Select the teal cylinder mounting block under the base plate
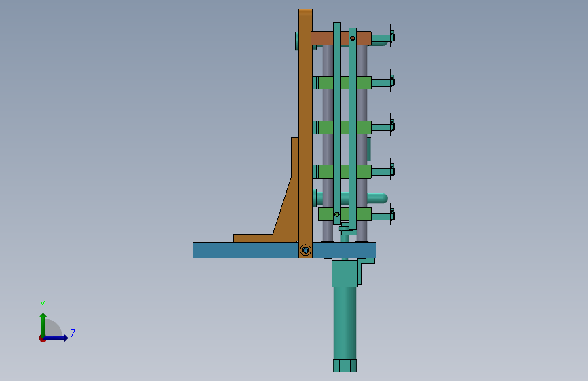This screenshot has height=381, width=588. (345, 274)
